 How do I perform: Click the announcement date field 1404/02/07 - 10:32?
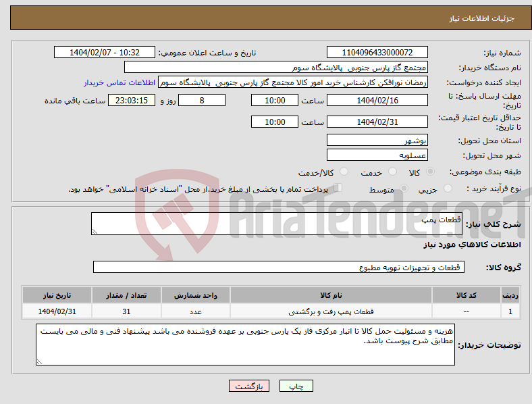click(x=105, y=52)
